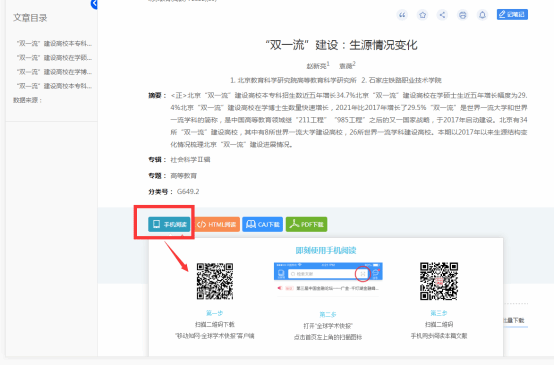Click the CAJ下载 button
This screenshot has width=554, height=365.
click(x=262, y=224)
